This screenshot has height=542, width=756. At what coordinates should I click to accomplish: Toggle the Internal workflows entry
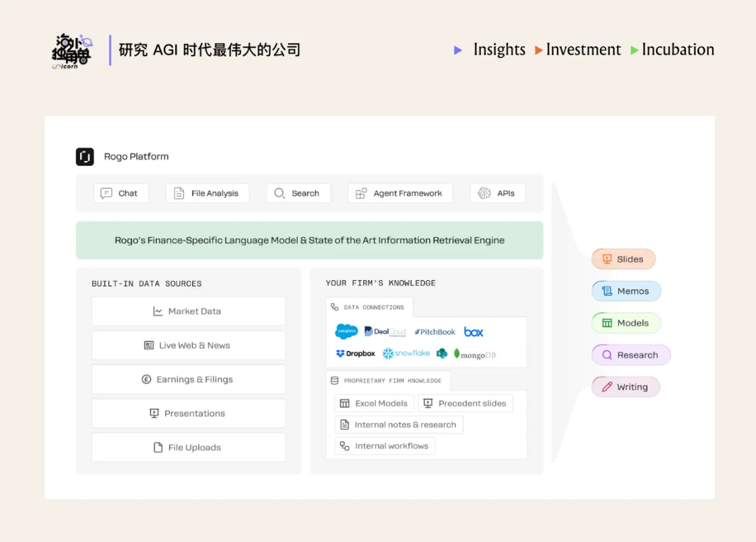click(x=384, y=446)
